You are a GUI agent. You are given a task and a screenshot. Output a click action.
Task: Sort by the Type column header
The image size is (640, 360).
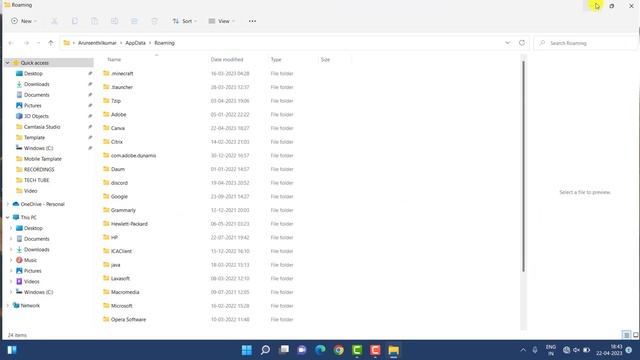coord(276,60)
